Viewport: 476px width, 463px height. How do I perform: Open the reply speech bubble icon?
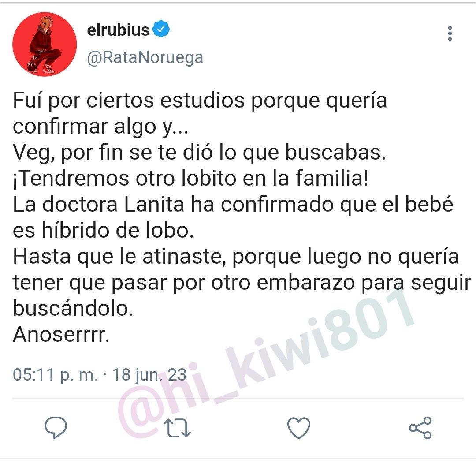pyautogui.click(x=56, y=427)
